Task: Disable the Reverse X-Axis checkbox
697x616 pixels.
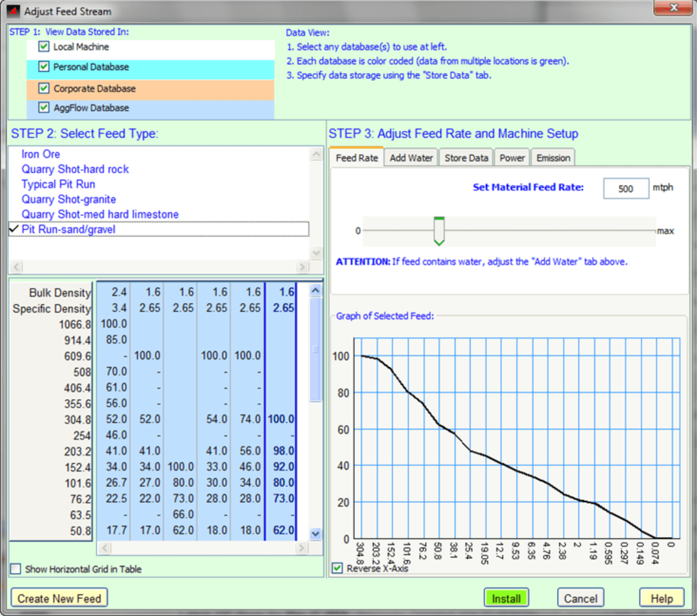Action: pos(337,568)
